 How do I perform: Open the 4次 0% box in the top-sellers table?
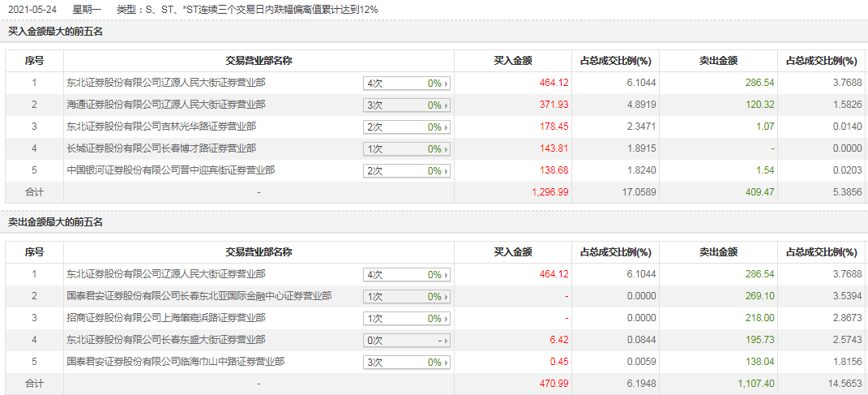click(x=407, y=274)
